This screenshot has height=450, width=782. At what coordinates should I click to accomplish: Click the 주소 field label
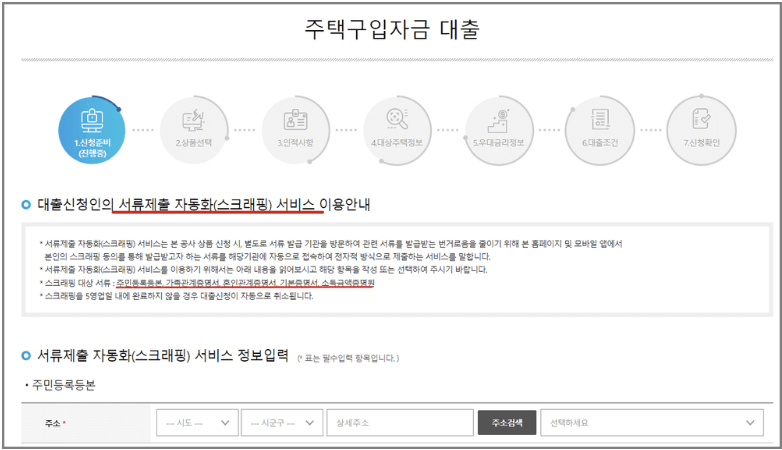(52, 423)
